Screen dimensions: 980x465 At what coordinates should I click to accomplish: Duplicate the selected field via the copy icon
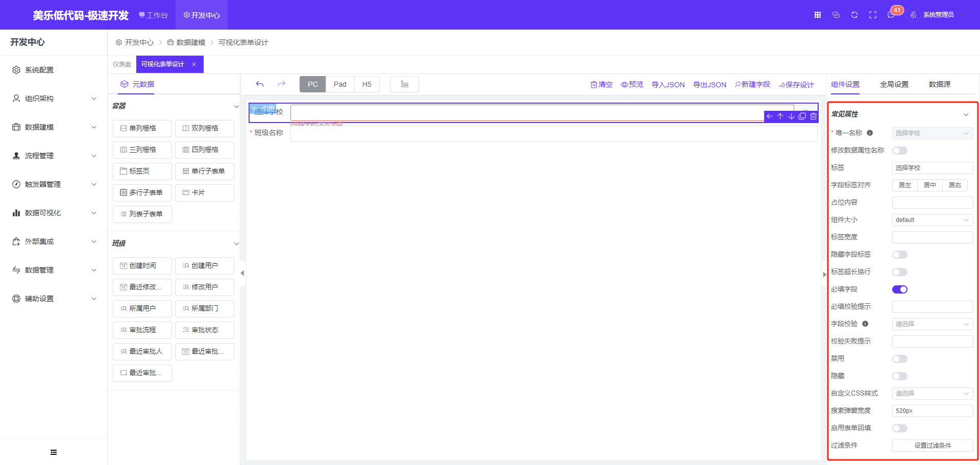802,116
